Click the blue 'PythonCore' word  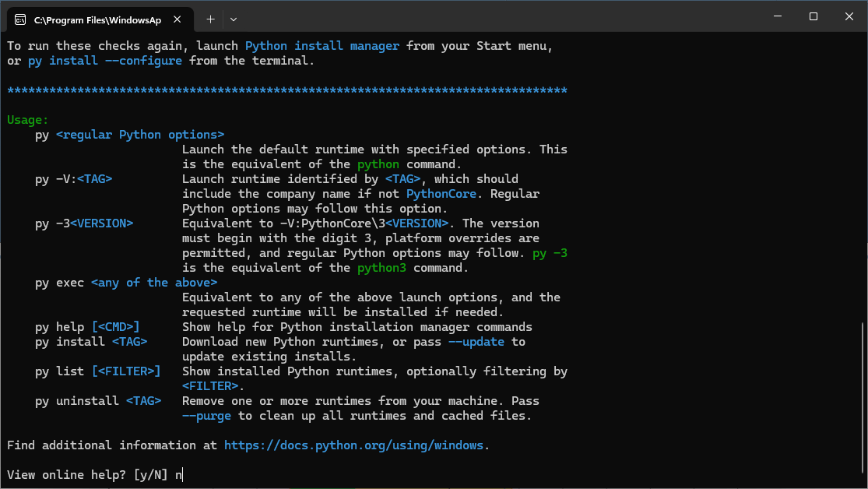pos(441,194)
